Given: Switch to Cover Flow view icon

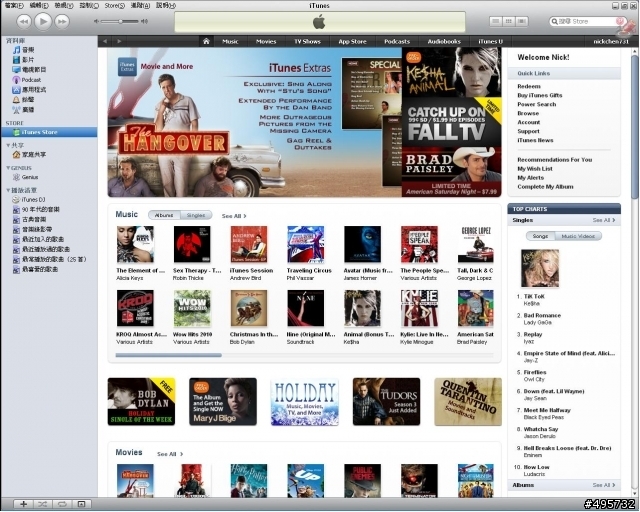Looking at the screenshot, I should click(522, 21).
